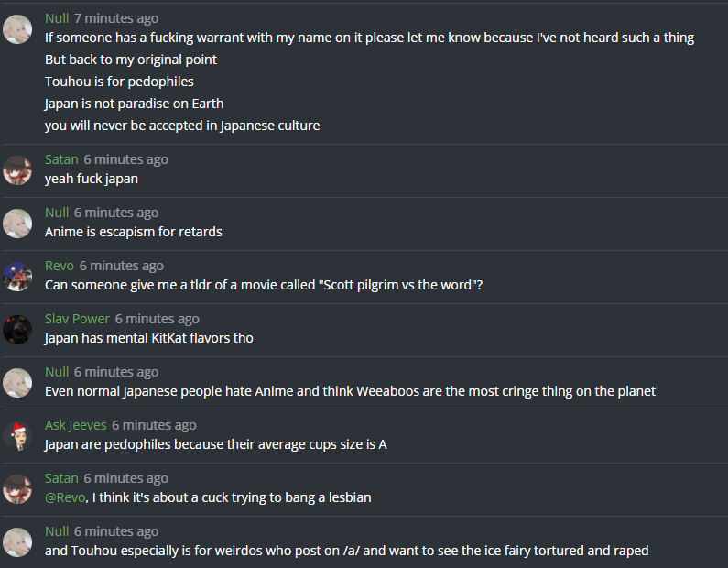
Task: Click the Null username on the first post
Action: (x=57, y=18)
